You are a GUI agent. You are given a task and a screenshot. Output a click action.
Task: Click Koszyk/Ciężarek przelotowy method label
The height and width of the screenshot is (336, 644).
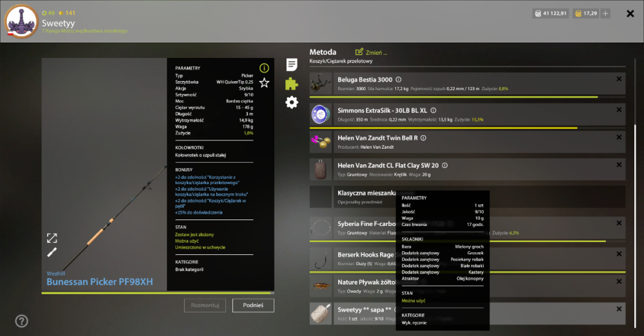[x=341, y=61]
